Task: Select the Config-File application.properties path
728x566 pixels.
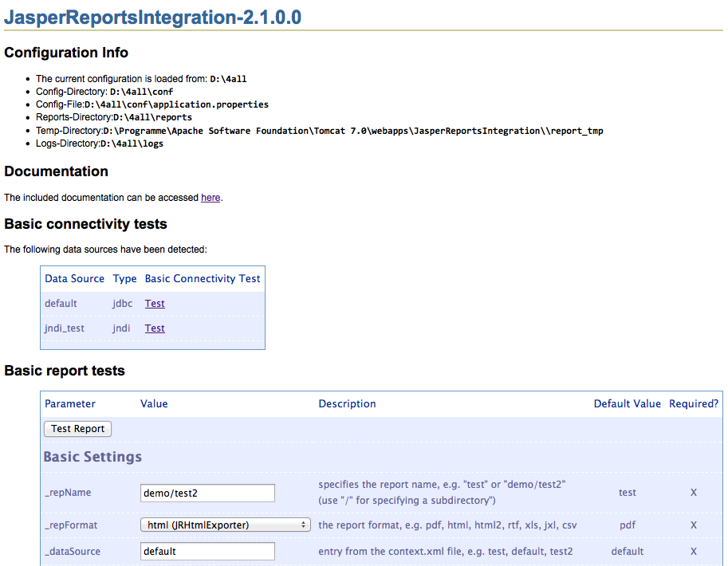Action: click(176, 104)
